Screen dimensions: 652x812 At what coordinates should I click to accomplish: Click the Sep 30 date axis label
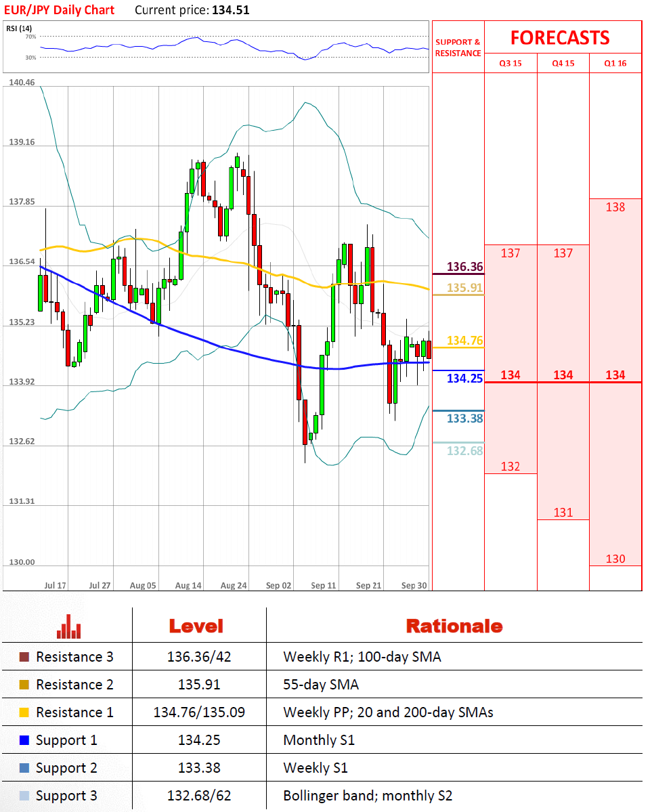pyautogui.click(x=414, y=585)
